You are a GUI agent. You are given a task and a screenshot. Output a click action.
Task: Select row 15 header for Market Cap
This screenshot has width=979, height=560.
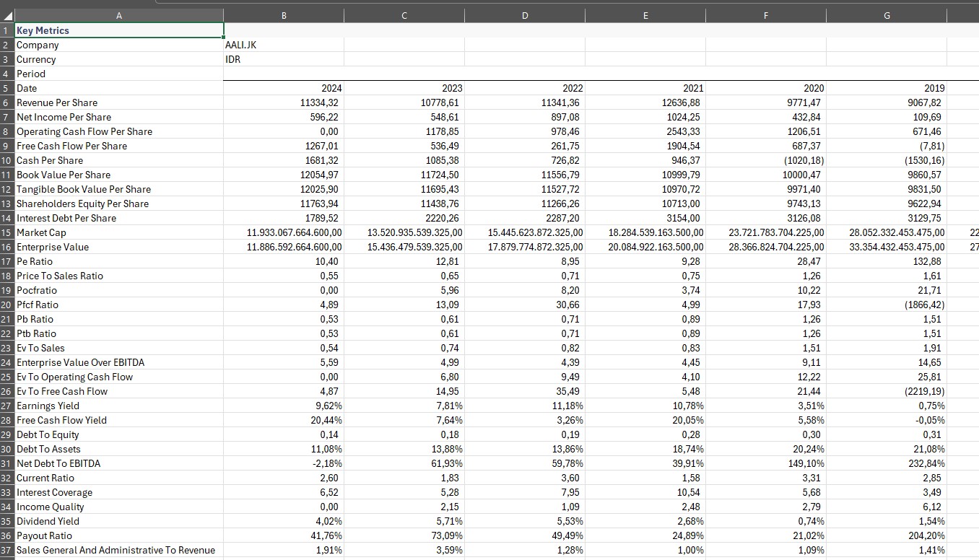[x=7, y=232]
